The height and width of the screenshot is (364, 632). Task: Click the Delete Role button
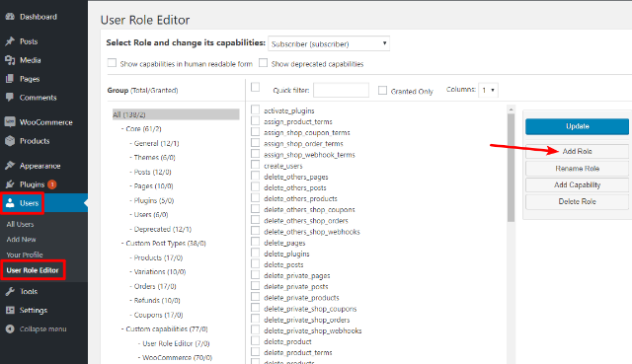(577, 202)
